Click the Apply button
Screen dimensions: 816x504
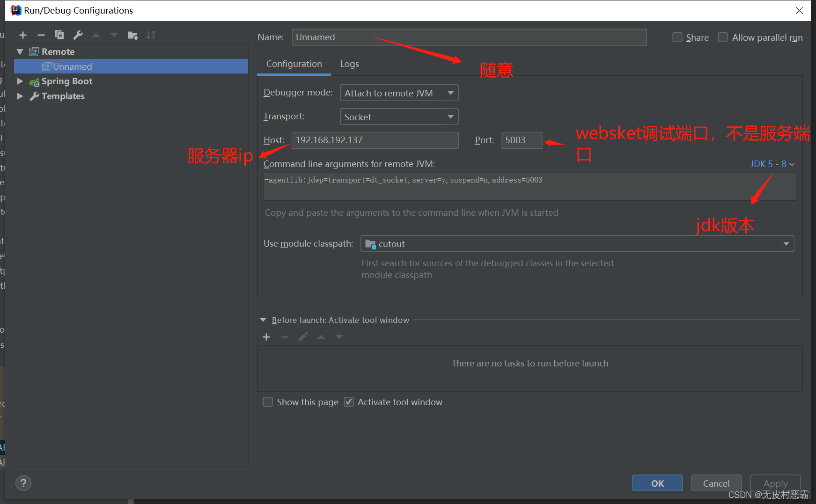[775, 483]
